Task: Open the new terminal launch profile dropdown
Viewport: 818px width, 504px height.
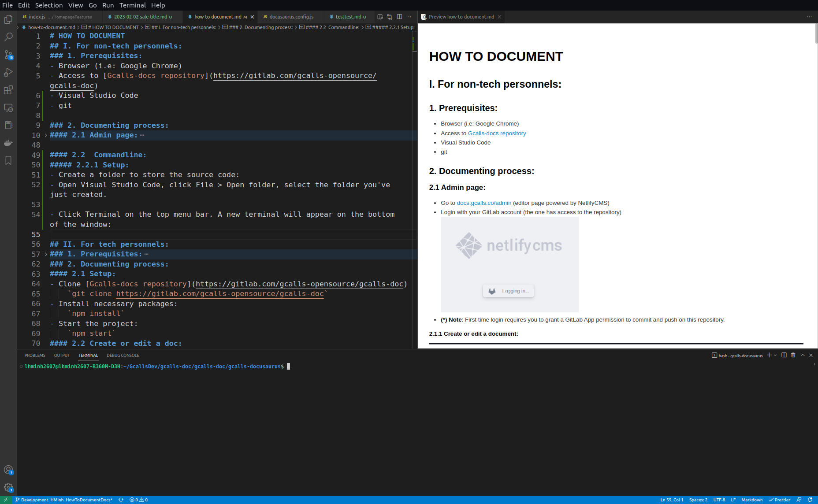Action: tap(775, 355)
